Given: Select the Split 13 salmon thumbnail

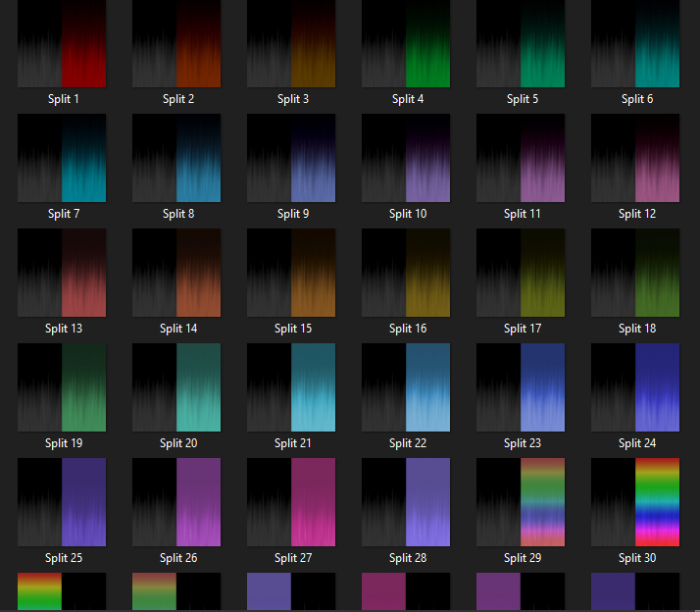Looking at the screenshot, I should pos(62,273).
